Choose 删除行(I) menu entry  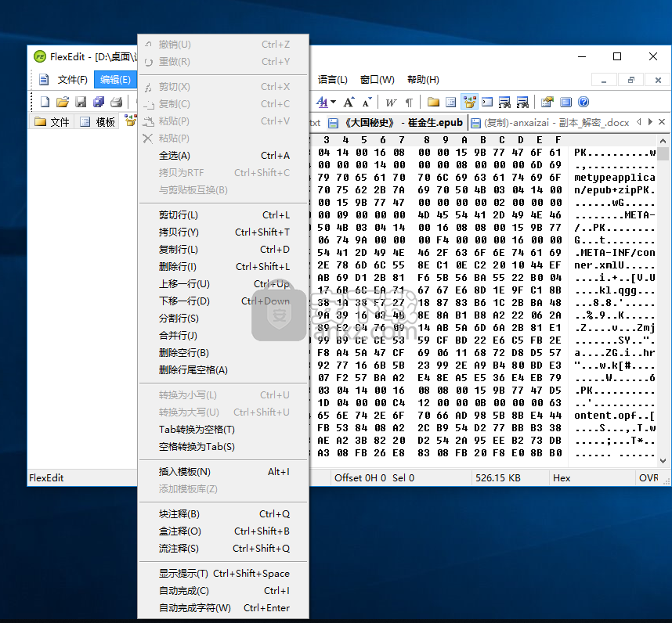pos(223,266)
